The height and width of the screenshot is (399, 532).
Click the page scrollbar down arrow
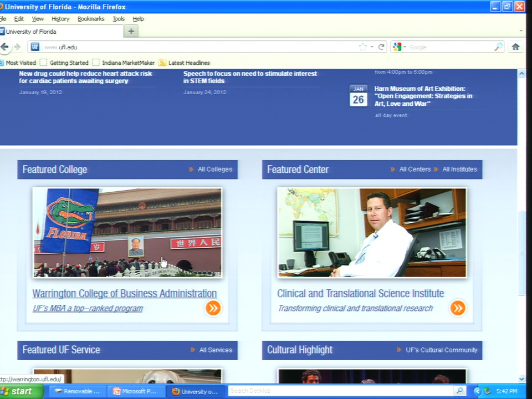521,379
